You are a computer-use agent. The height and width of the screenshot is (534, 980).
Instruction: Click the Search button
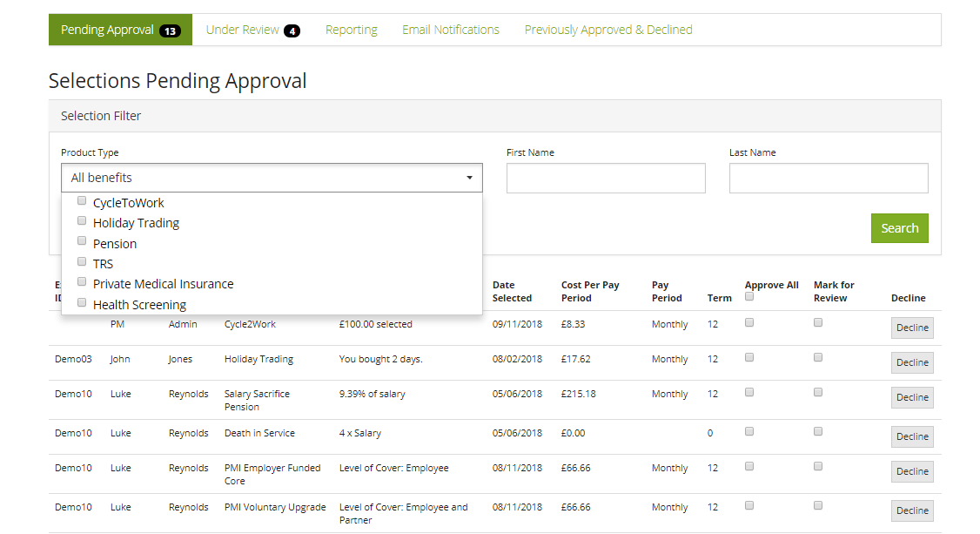click(899, 227)
